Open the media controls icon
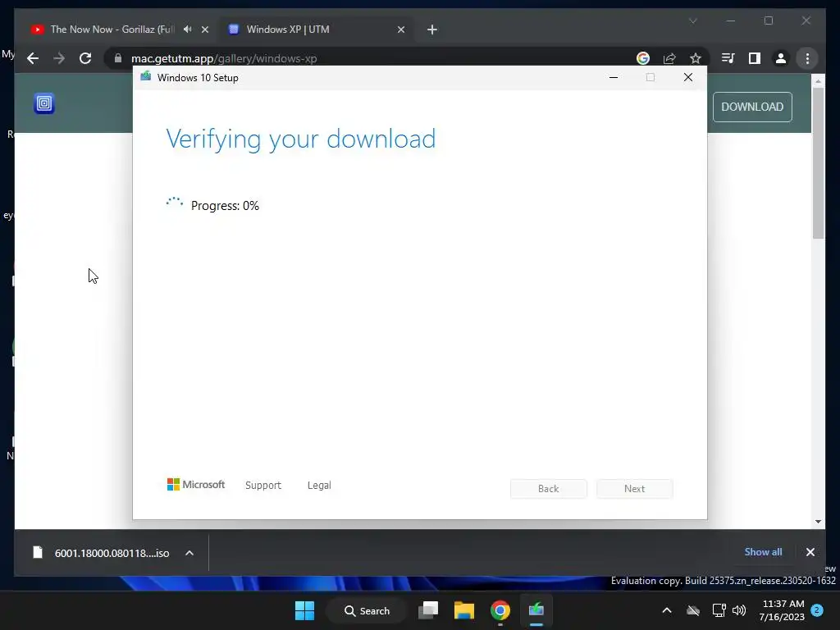Viewport: 840px width, 630px height. click(728, 58)
